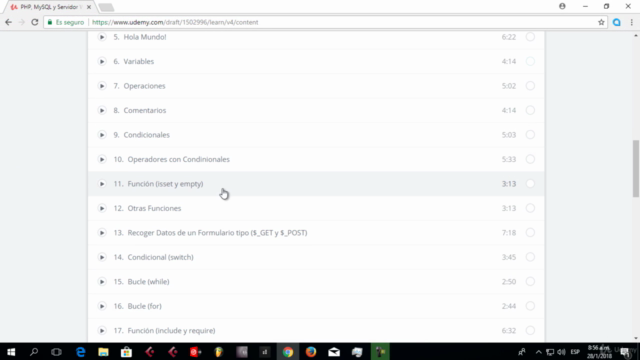Image resolution: width=640 pixels, height=360 pixels.
Task: Switch to Firefox on taskbar
Action: 311,352
